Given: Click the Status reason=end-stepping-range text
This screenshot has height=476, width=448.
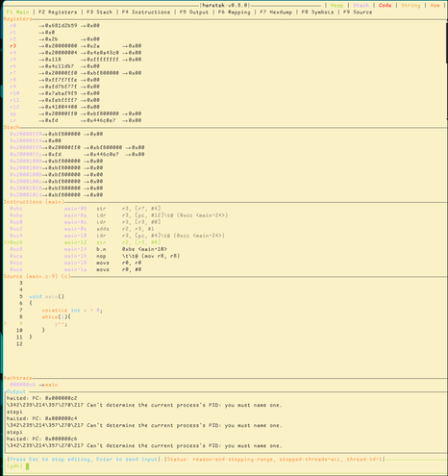Looking at the screenshot, I should pyautogui.click(x=275, y=460).
